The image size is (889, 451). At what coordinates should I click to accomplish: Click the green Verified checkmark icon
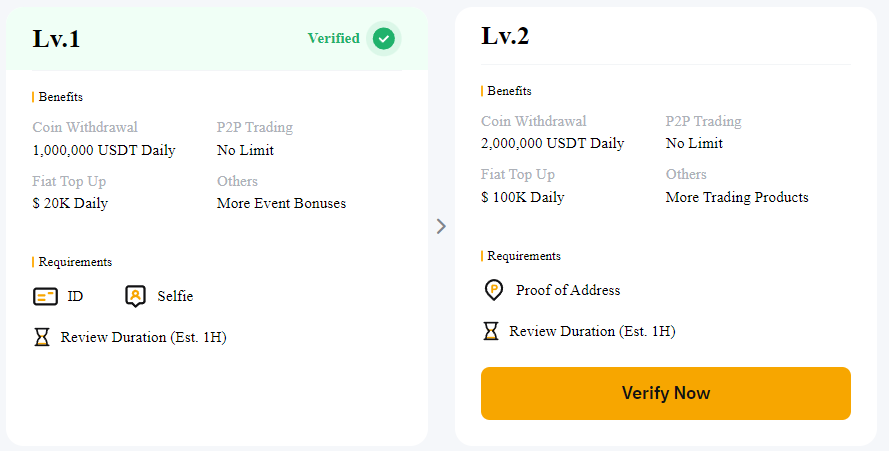pyautogui.click(x=384, y=39)
